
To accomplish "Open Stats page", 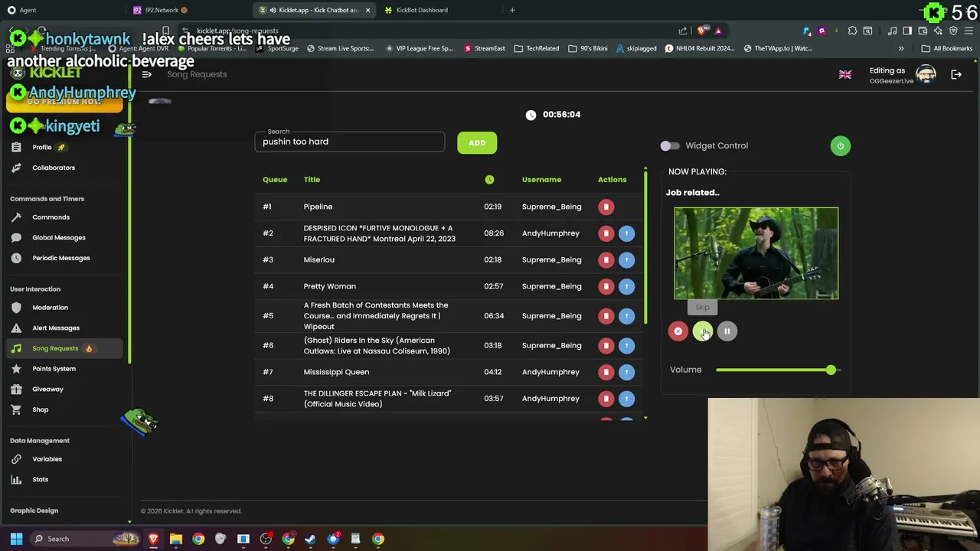I will click(40, 480).
